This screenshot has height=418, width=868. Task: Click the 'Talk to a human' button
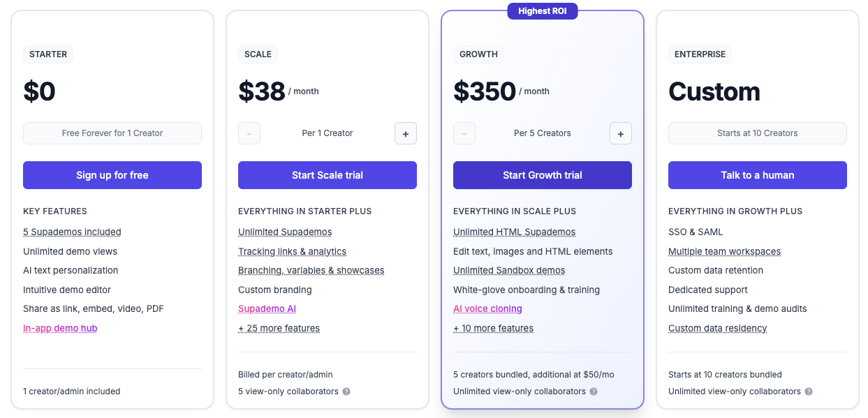tap(757, 175)
